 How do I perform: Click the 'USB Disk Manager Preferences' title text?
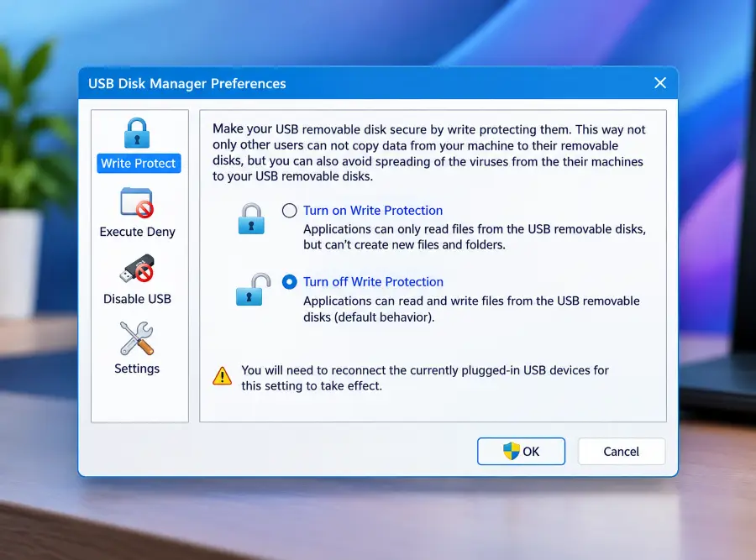click(x=187, y=83)
